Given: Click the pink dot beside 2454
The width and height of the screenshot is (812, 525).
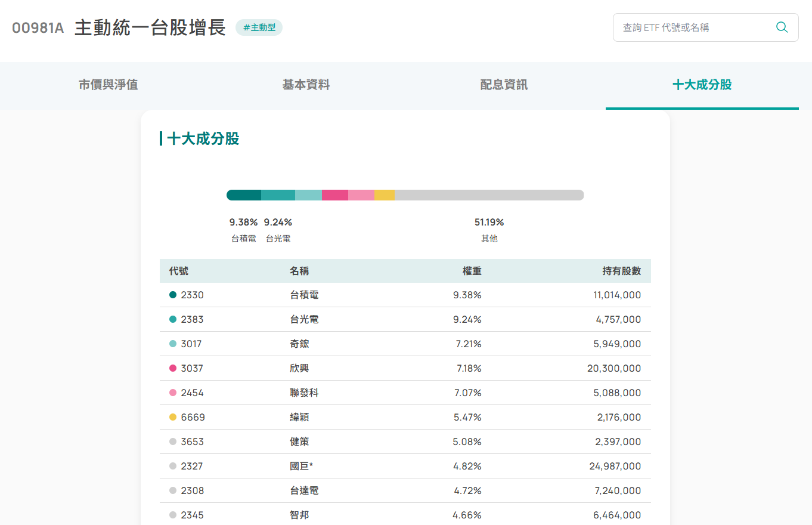Looking at the screenshot, I should (173, 393).
